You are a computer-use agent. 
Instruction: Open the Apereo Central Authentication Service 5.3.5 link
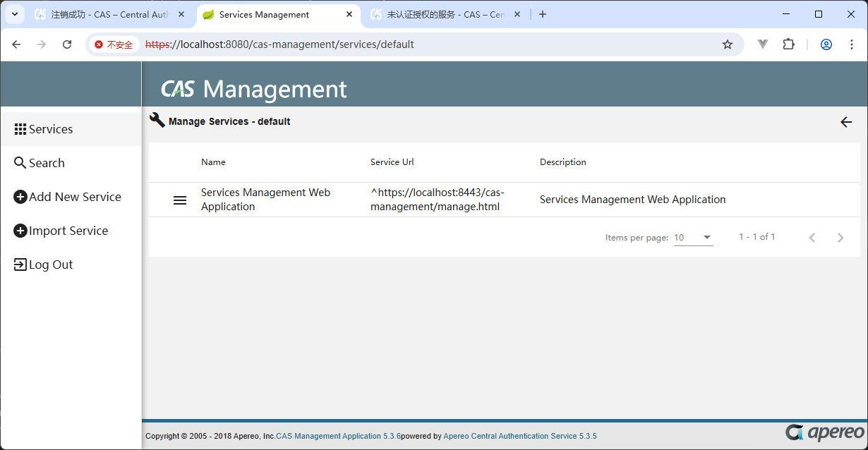(x=519, y=436)
